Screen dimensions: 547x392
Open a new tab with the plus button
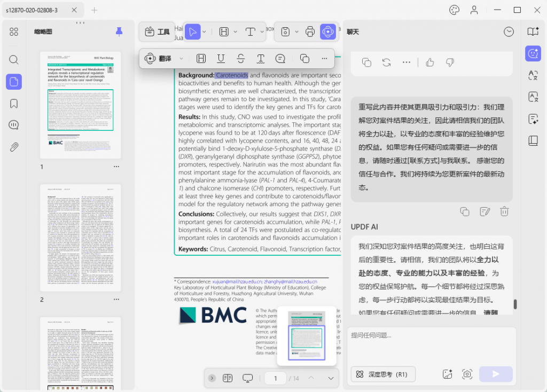[94, 10]
